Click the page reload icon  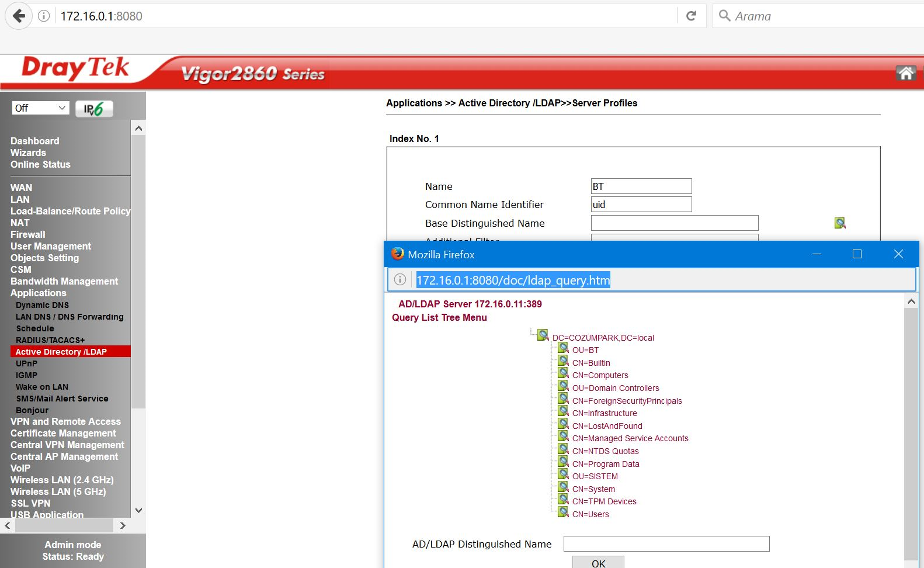click(x=692, y=16)
